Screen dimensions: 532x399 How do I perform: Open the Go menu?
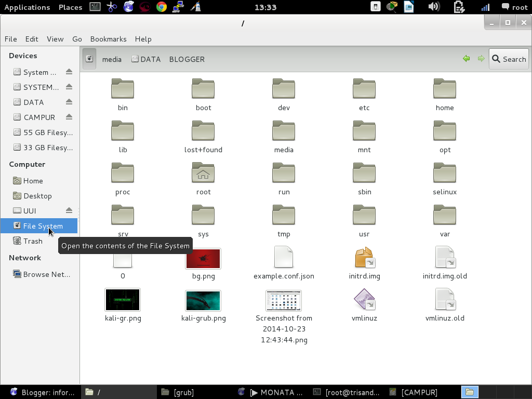click(77, 39)
